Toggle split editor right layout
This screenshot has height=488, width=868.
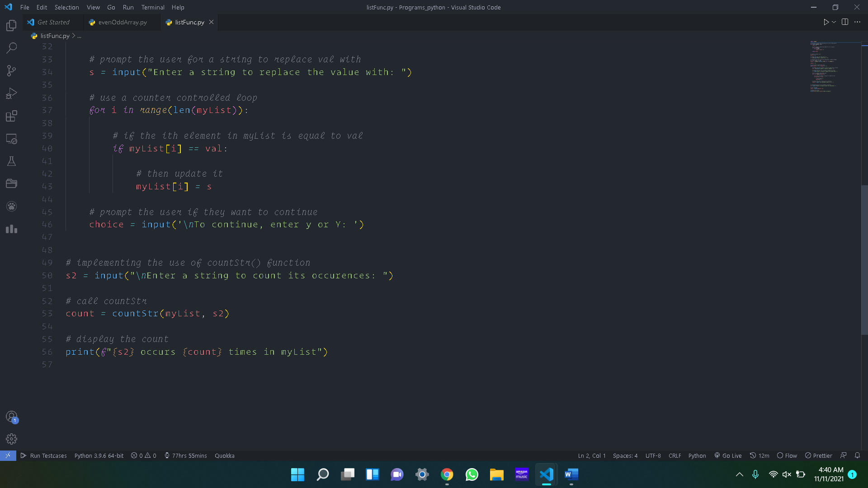(844, 22)
